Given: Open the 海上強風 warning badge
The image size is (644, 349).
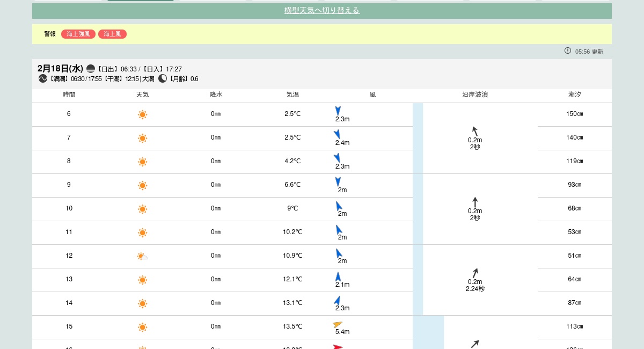Looking at the screenshot, I should 78,34.
